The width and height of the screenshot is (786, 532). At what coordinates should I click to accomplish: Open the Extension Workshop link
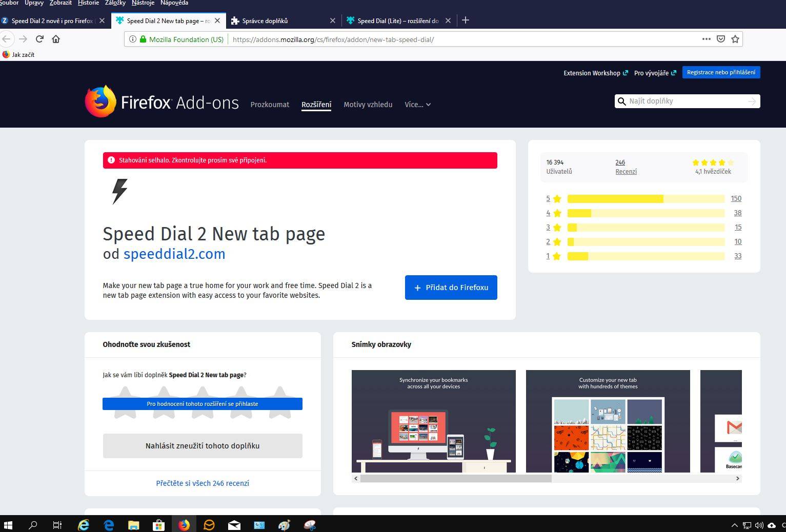pos(596,73)
